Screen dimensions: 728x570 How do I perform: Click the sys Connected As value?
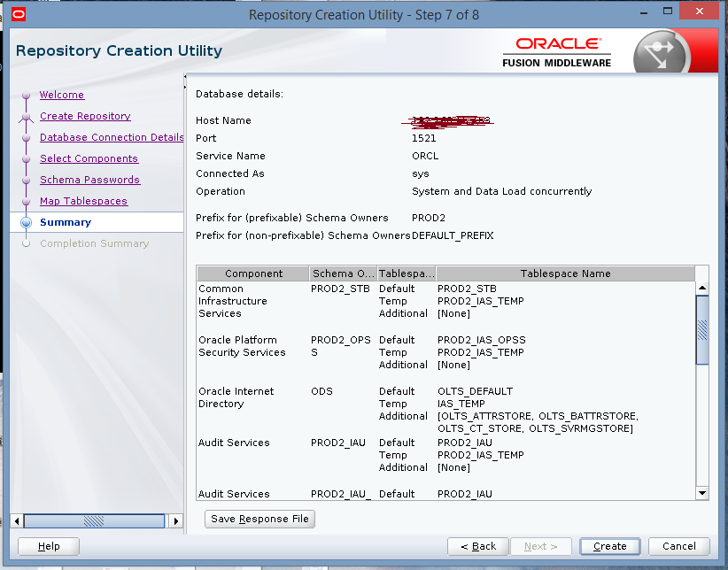421,173
